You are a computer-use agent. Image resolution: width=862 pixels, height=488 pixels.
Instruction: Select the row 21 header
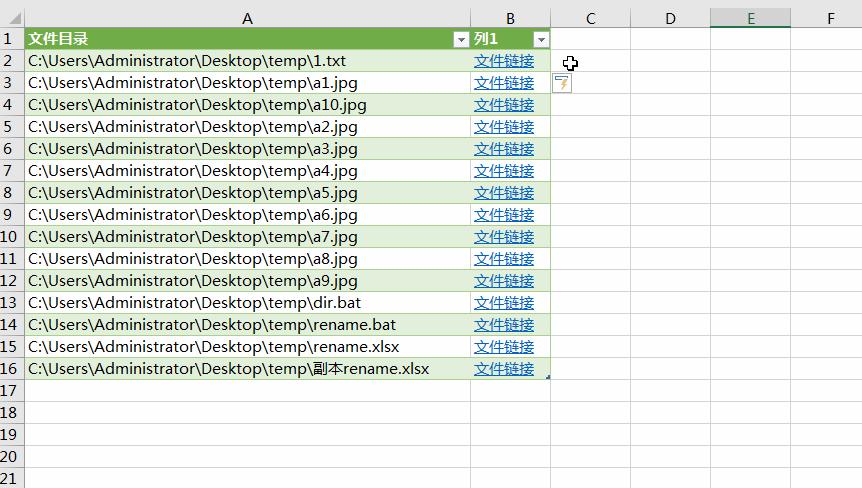[12, 479]
